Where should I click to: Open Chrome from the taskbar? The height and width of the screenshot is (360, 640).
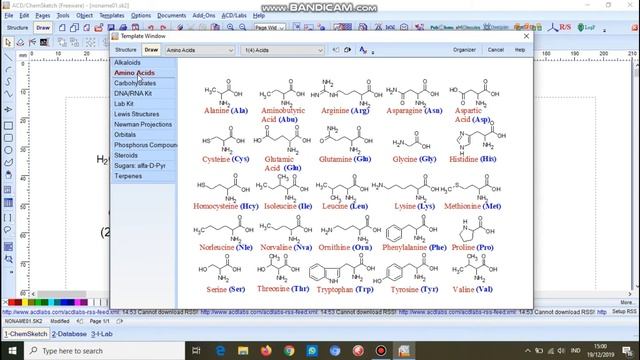coord(289,351)
